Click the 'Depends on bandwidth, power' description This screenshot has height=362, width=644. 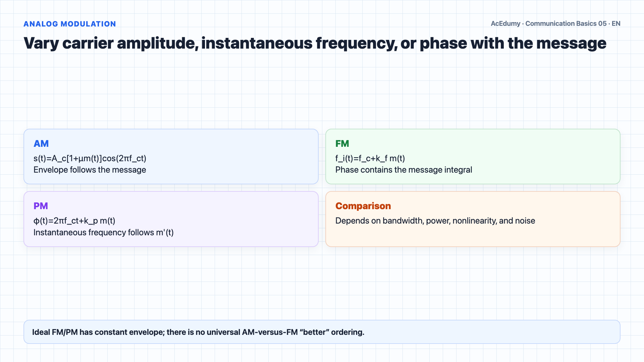pyautogui.click(x=435, y=221)
